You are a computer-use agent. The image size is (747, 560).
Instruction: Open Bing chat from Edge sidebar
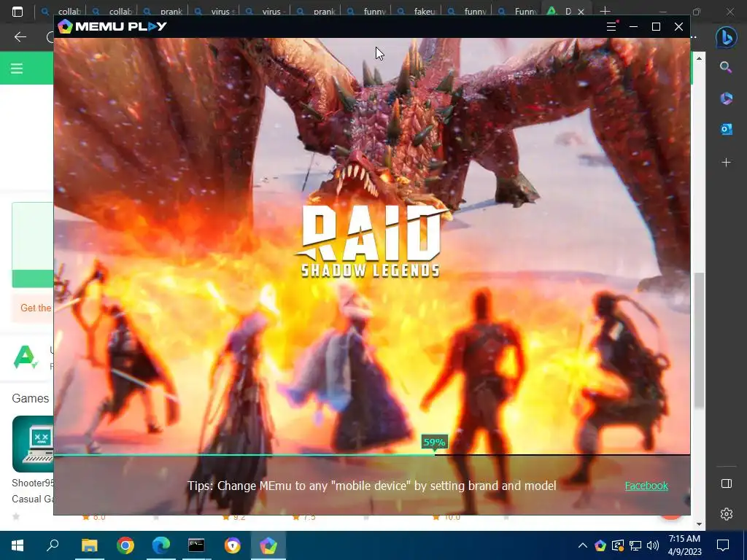coord(726,36)
